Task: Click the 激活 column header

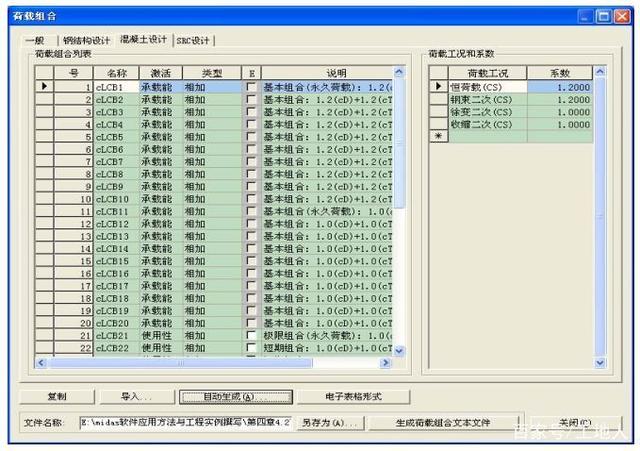Action: coord(161,73)
